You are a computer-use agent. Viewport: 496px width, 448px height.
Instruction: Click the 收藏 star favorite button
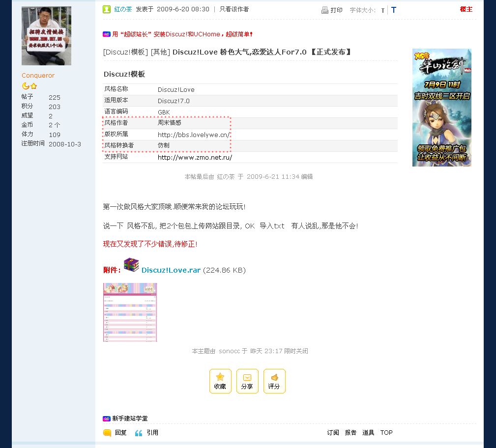click(221, 381)
